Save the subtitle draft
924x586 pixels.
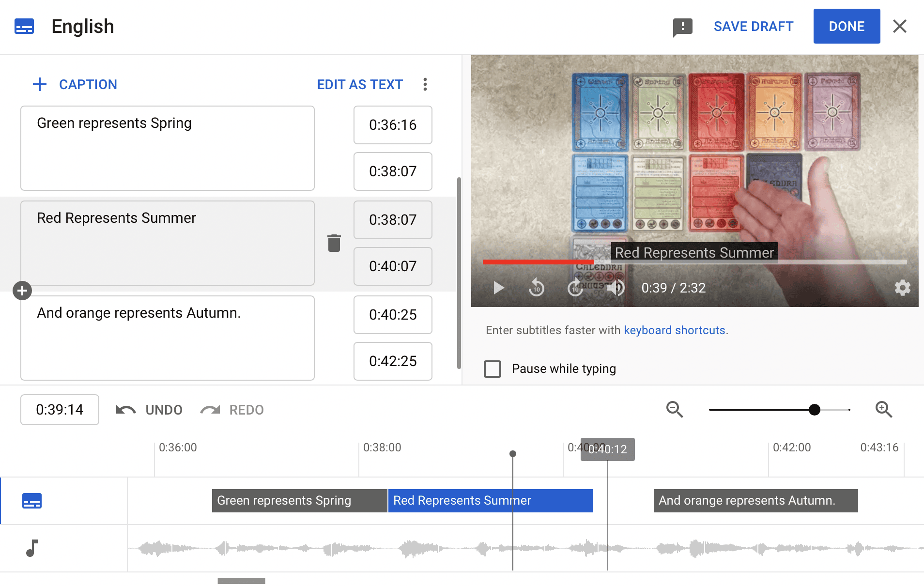[754, 27]
